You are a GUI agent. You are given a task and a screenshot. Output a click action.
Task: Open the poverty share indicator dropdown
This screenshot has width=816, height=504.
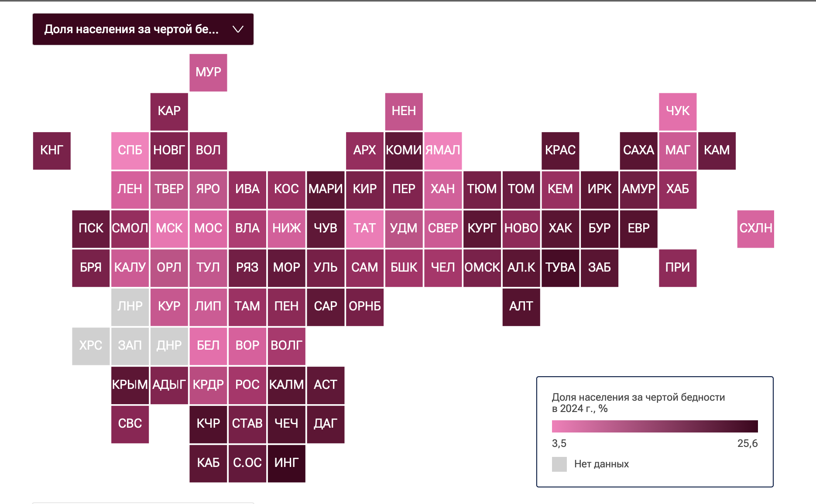[x=143, y=29]
